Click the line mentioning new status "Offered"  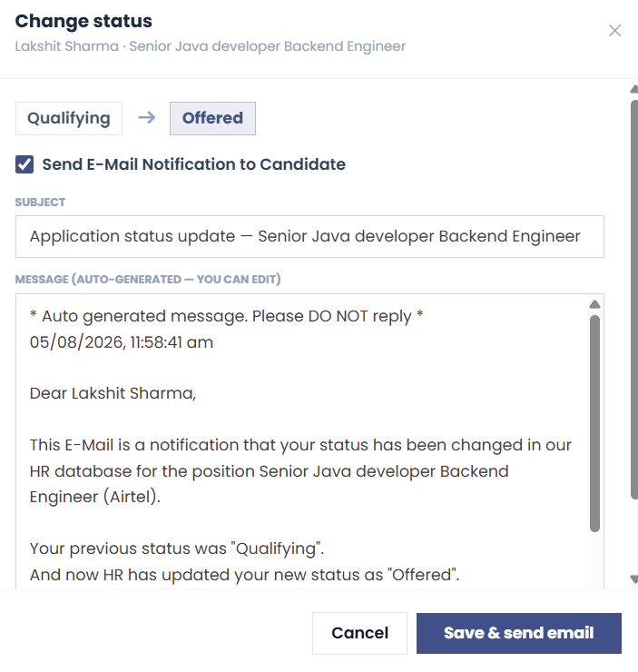pyautogui.click(x=244, y=575)
